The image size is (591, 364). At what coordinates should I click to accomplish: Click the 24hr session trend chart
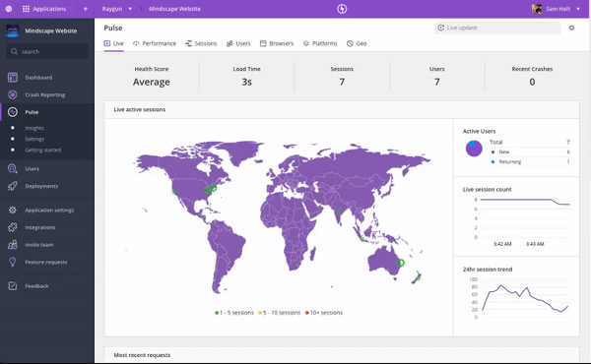[x=525, y=298]
